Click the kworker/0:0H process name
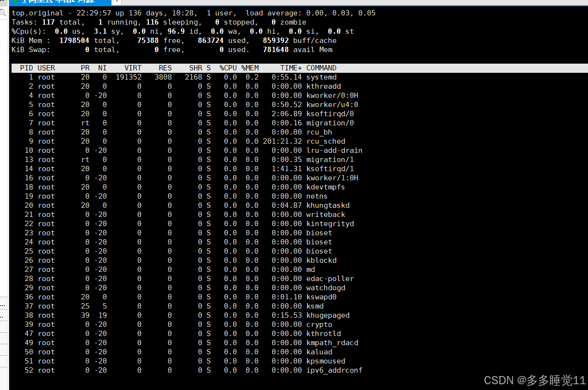Screen dimensions: 588x390 [332, 95]
